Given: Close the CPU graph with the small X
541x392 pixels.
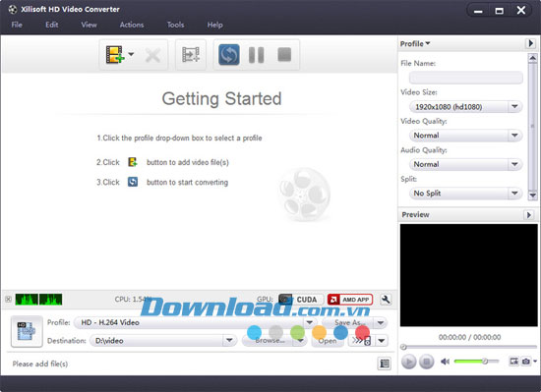Looking at the screenshot, I should 8,299.
